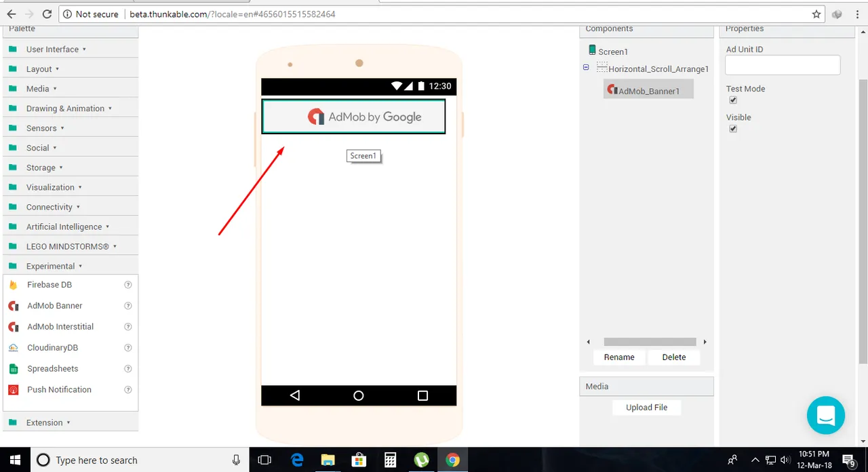Expand the Layout palette category
This screenshot has width=868, height=472.
click(x=71, y=68)
